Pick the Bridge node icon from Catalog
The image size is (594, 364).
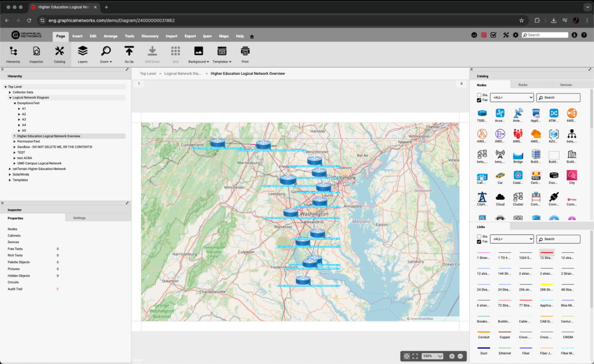click(518, 155)
